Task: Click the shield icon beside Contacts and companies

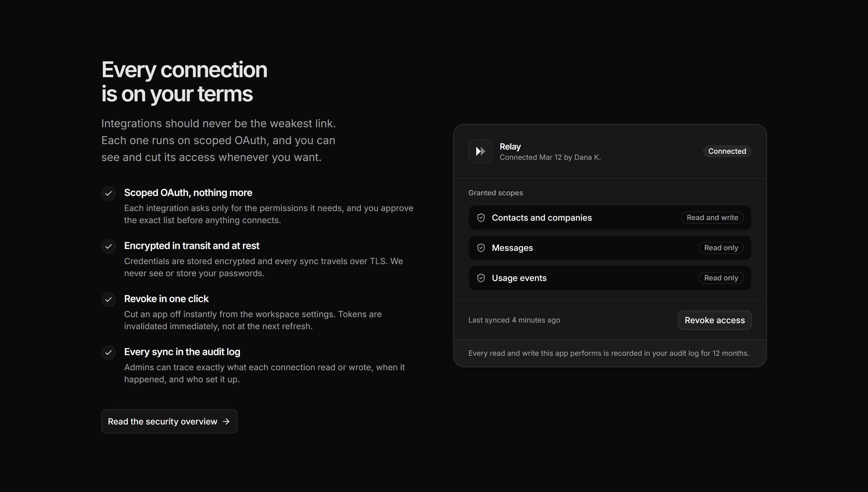Action: coord(481,218)
